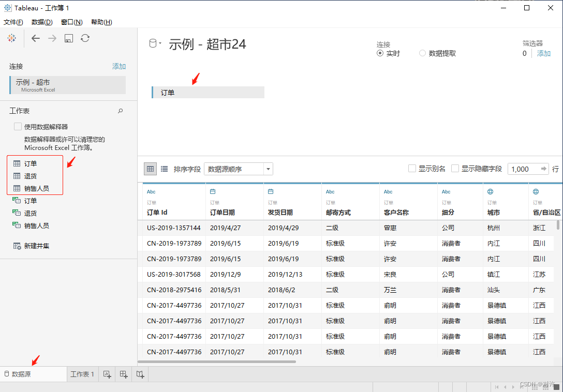
Task: Click the named-range 退货 icon
Action: [17, 213]
